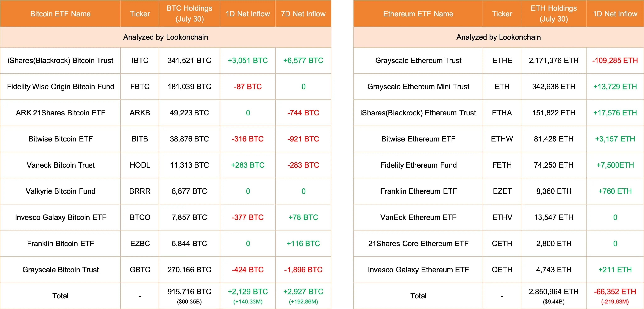Select the 7D Net Inflow header
Image resolution: width=644 pixels, height=309 pixels.
[x=303, y=14]
